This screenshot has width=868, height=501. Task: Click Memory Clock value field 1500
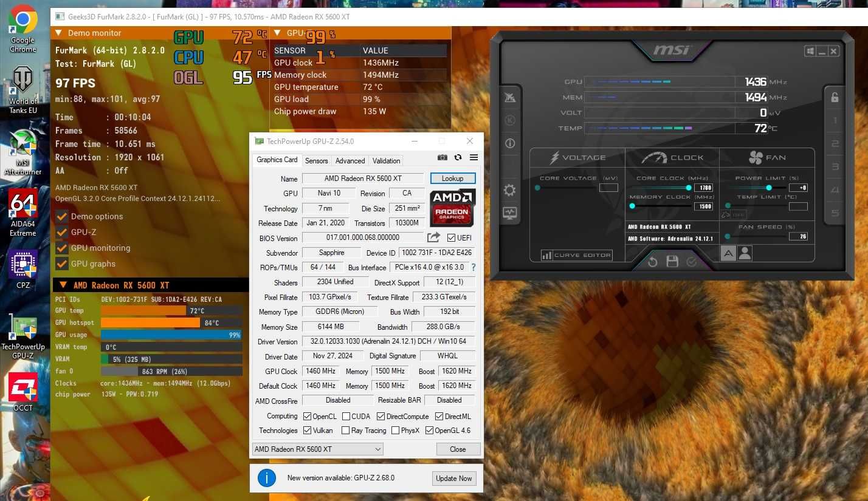pos(703,206)
